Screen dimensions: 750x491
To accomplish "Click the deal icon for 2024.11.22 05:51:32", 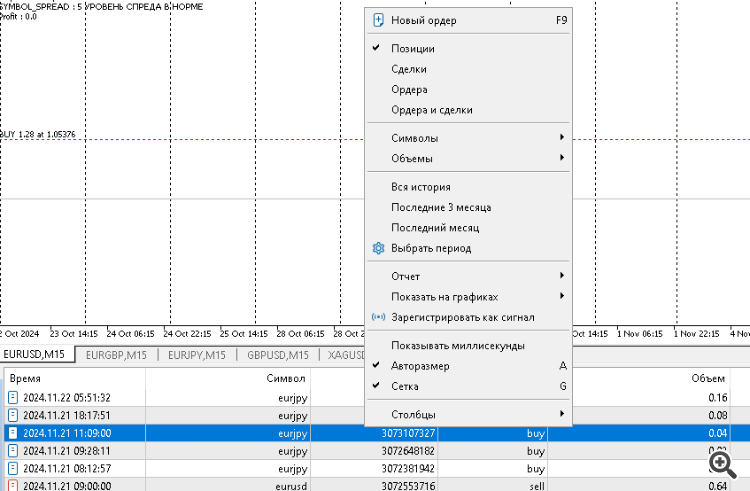I will [x=13, y=398].
